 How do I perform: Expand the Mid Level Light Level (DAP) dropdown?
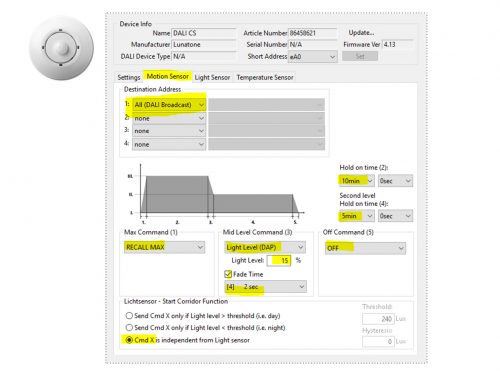(265, 247)
